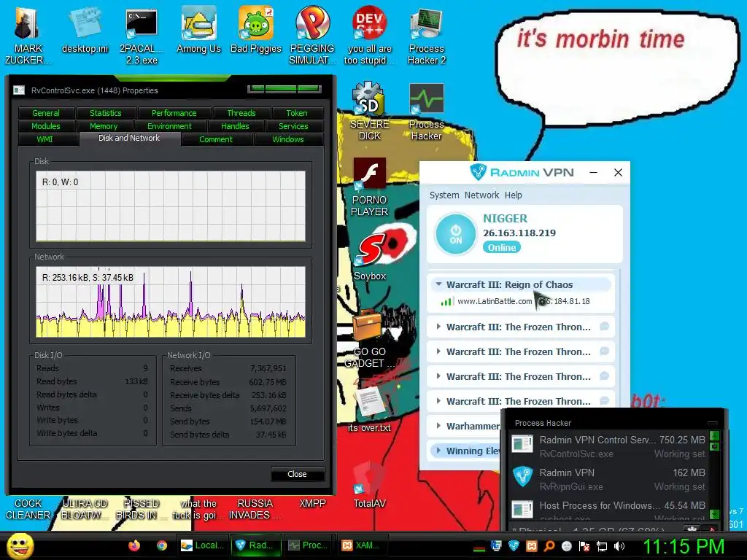
Task: Select the desktop.ini file icon
Action: pos(85,29)
